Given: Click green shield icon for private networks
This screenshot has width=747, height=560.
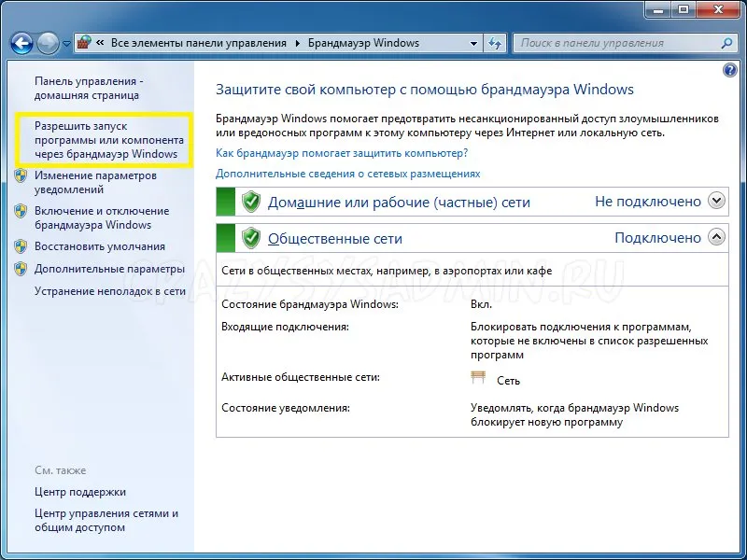Looking at the screenshot, I should [250, 202].
